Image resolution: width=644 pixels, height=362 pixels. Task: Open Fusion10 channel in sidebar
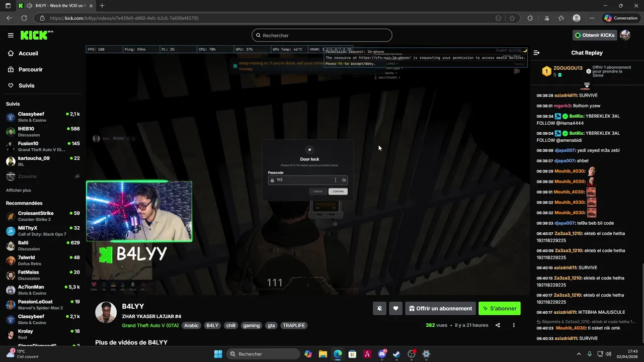point(43,146)
